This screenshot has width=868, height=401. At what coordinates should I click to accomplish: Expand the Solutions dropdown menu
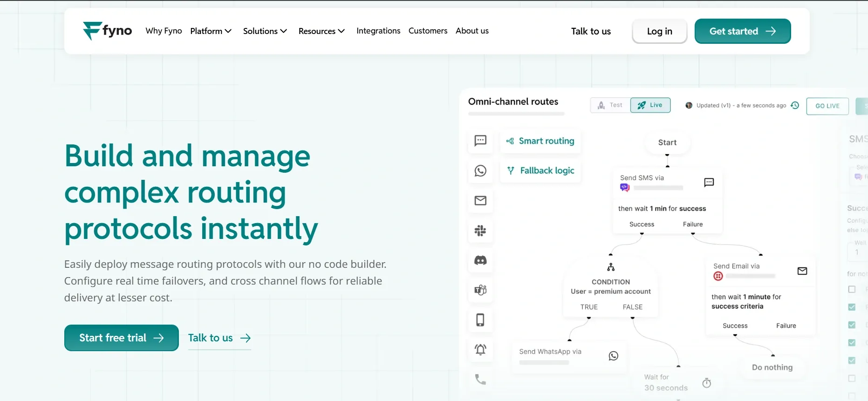coord(265,31)
